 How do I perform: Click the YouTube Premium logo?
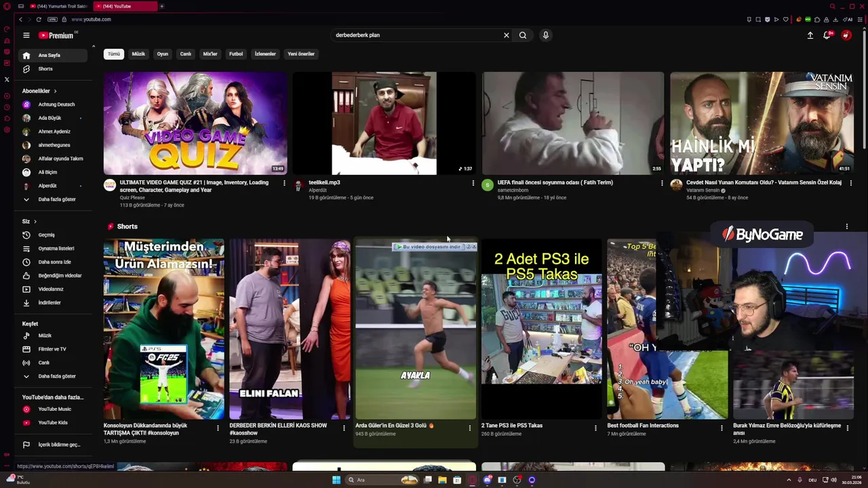click(57, 35)
